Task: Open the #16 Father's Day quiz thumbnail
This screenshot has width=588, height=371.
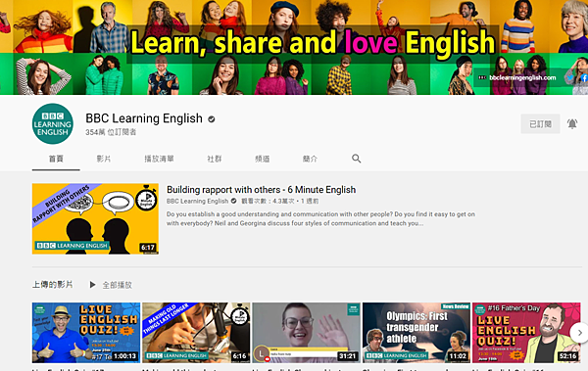Action: 526,333
